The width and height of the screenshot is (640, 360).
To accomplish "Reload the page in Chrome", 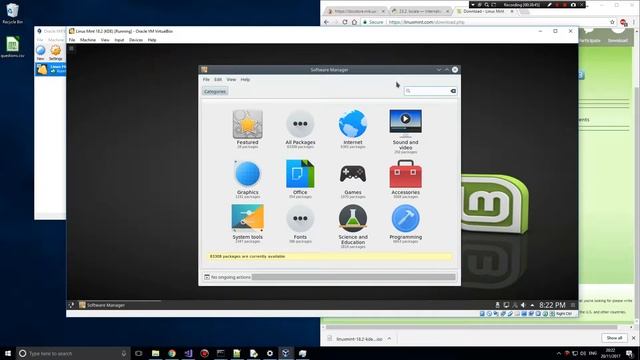I will 345,22.
